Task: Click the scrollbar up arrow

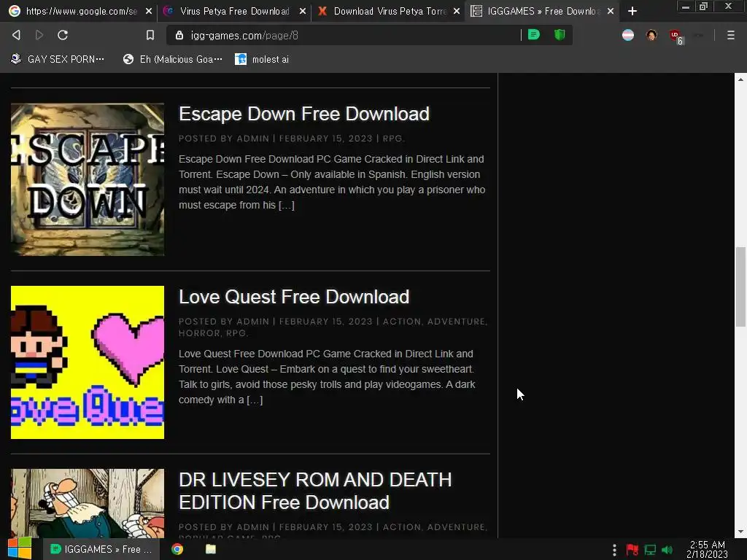Action: click(740, 79)
